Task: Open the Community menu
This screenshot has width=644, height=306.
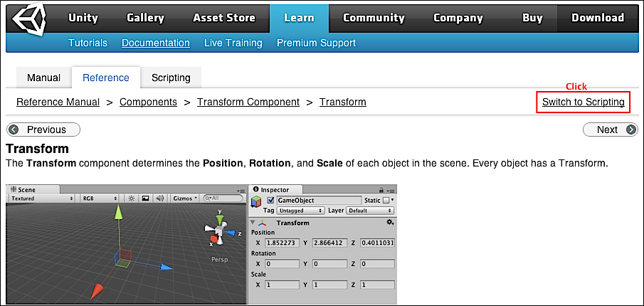Action: click(x=374, y=18)
